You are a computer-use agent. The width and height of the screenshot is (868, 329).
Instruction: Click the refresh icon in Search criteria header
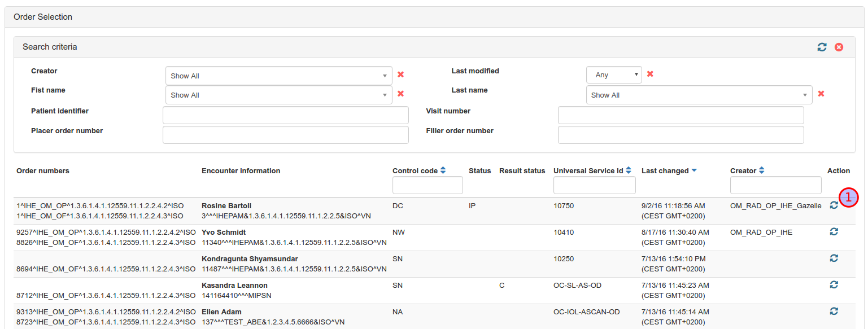click(822, 47)
